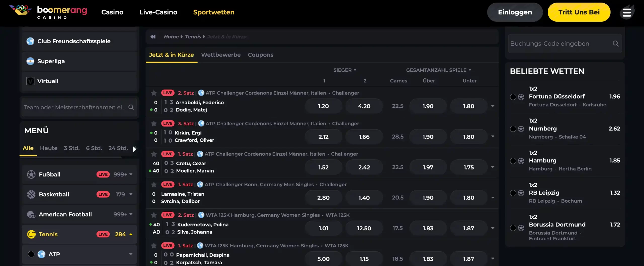The height and width of the screenshot is (266, 644).
Task: Favorite the Cretu vs Moeller match star
Action: [x=154, y=154]
